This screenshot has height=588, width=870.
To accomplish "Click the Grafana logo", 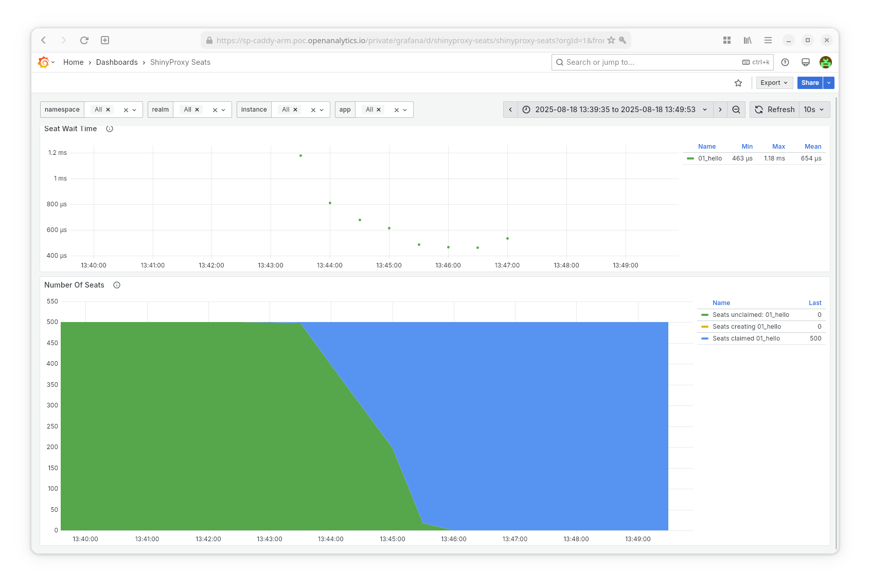I will pos(44,62).
